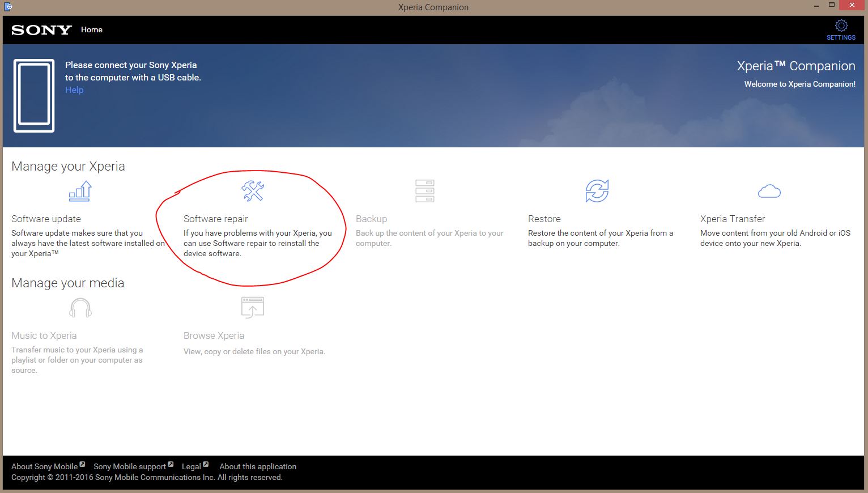Click 'Manage your media' section heading
This screenshot has width=868, height=493.
pyautogui.click(x=67, y=283)
